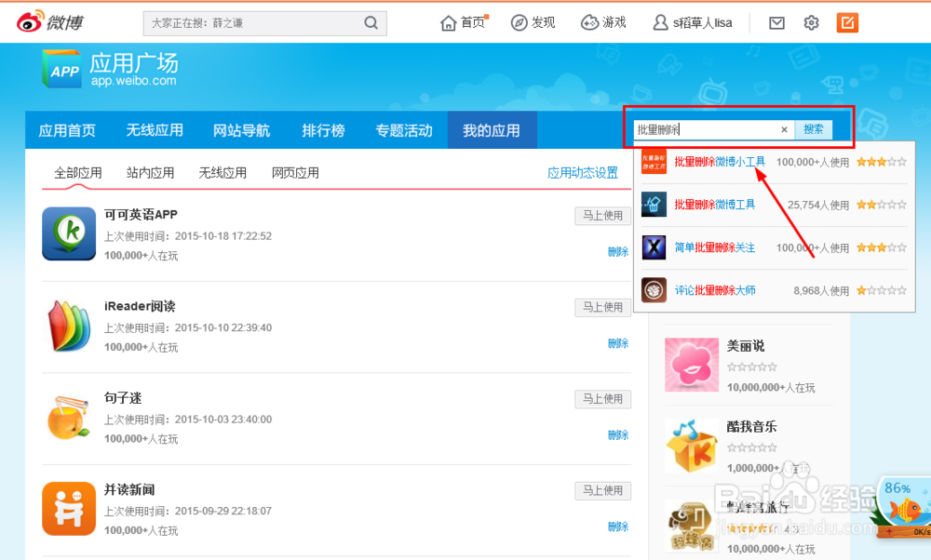Select 站内应用 sub-tab

pyautogui.click(x=150, y=173)
